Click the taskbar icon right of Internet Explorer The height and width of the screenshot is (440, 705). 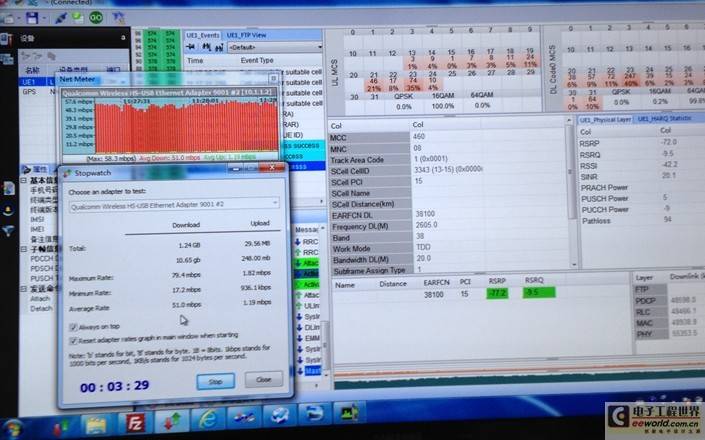tap(243, 418)
